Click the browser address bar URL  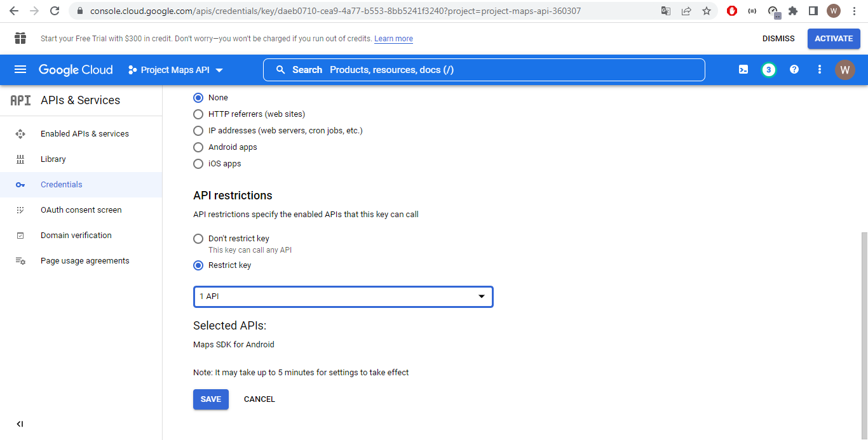coord(336,11)
